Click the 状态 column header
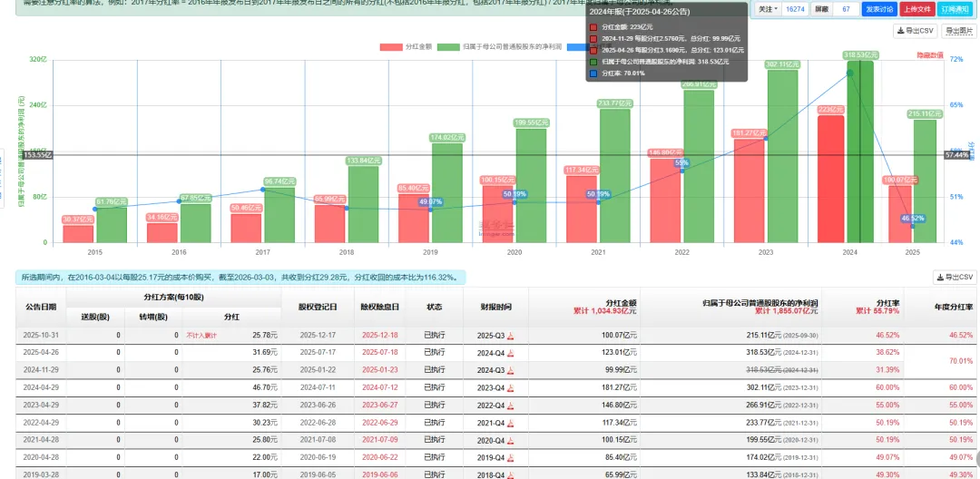 (434, 307)
